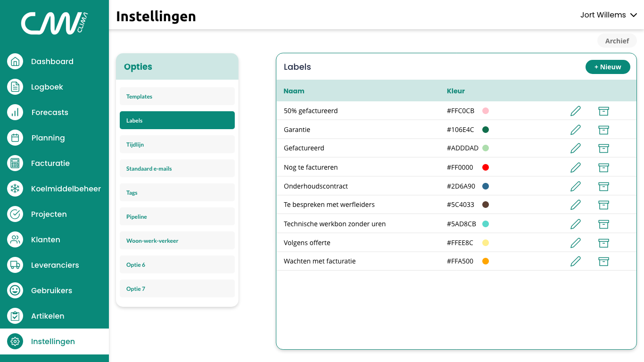The width and height of the screenshot is (644, 362).
Task: Click the + Nieuw button
Action: click(x=607, y=67)
